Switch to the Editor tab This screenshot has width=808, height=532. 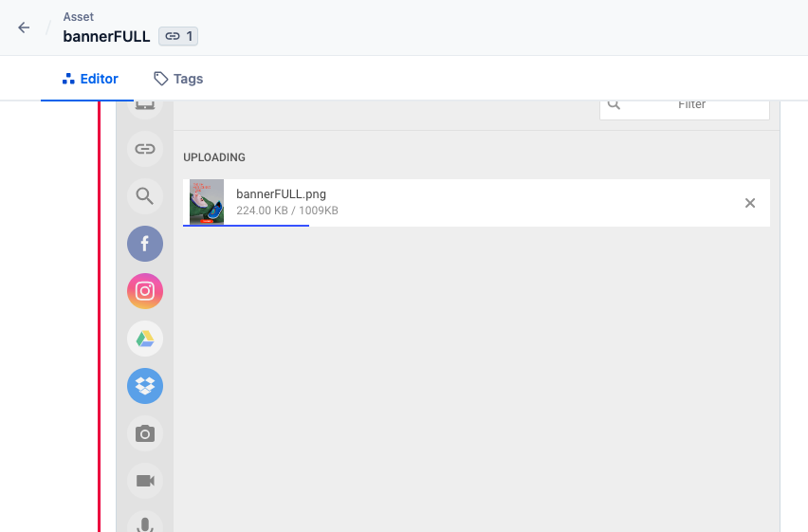pos(90,79)
